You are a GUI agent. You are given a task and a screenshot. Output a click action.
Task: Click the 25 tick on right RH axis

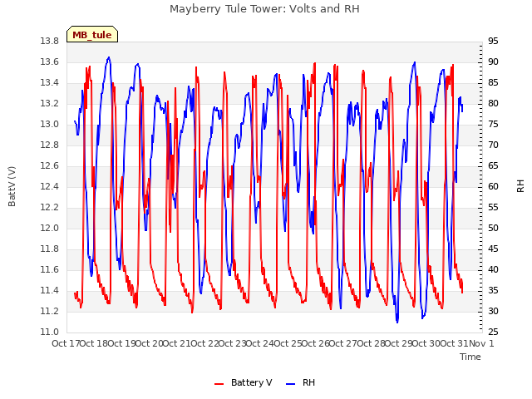[493, 332]
